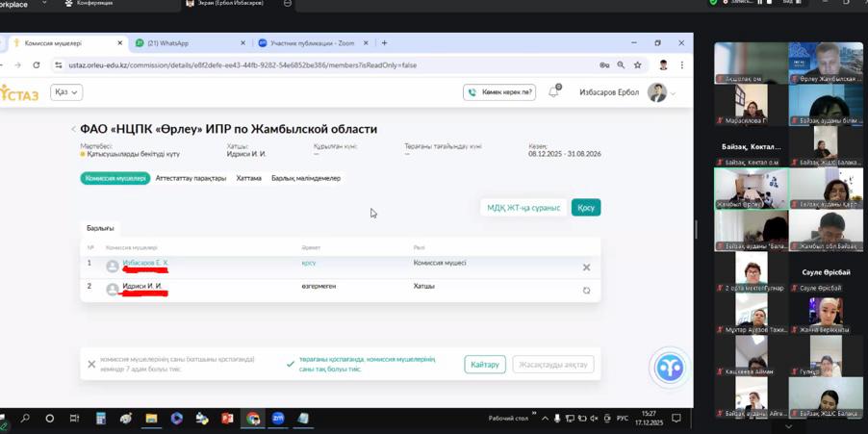Expand the user profile menu chevron

tap(673, 93)
